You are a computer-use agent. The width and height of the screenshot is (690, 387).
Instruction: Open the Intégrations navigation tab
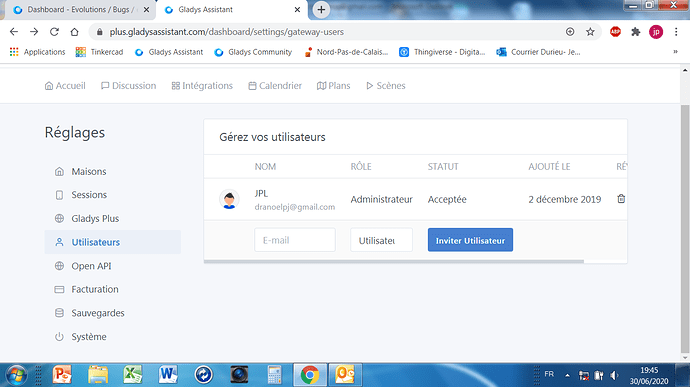(x=202, y=86)
